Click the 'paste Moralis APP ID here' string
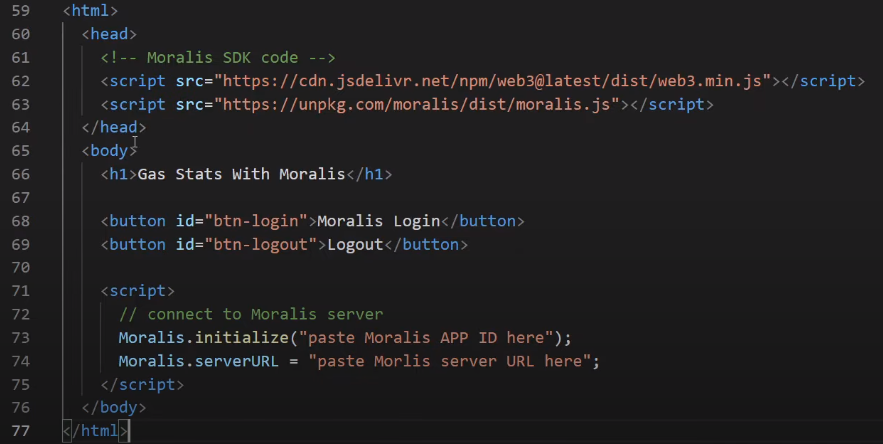Screen dimensions: 883x444 tap(426, 338)
